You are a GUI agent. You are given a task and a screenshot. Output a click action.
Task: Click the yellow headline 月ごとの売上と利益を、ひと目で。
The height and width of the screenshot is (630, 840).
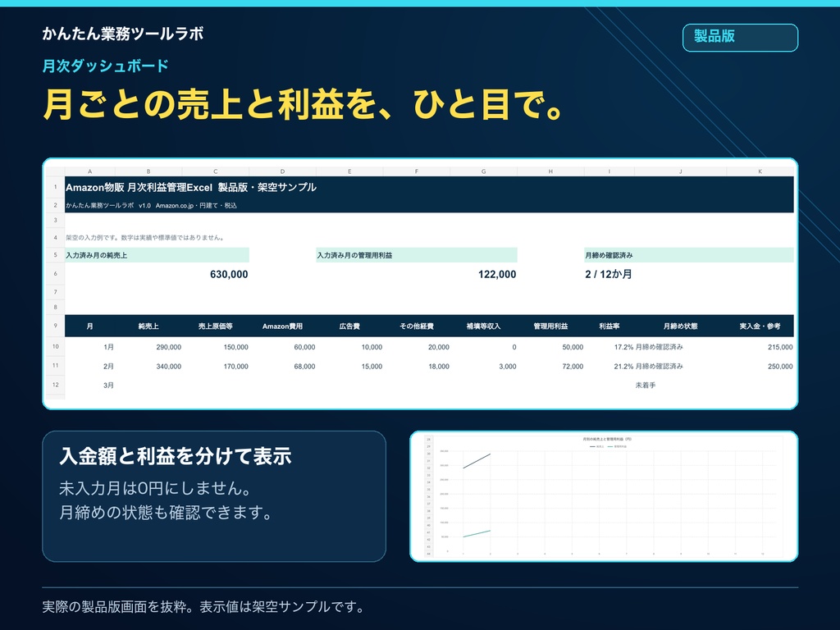(x=304, y=104)
